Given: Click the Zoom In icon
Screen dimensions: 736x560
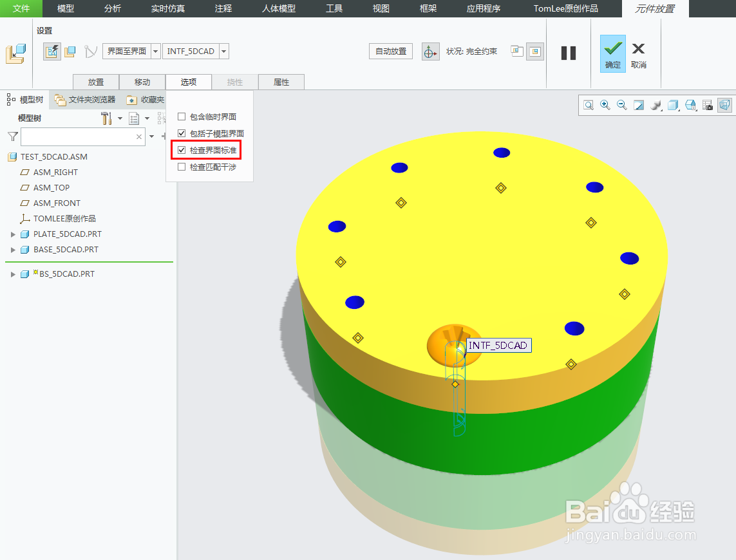Looking at the screenshot, I should coord(605,105).
